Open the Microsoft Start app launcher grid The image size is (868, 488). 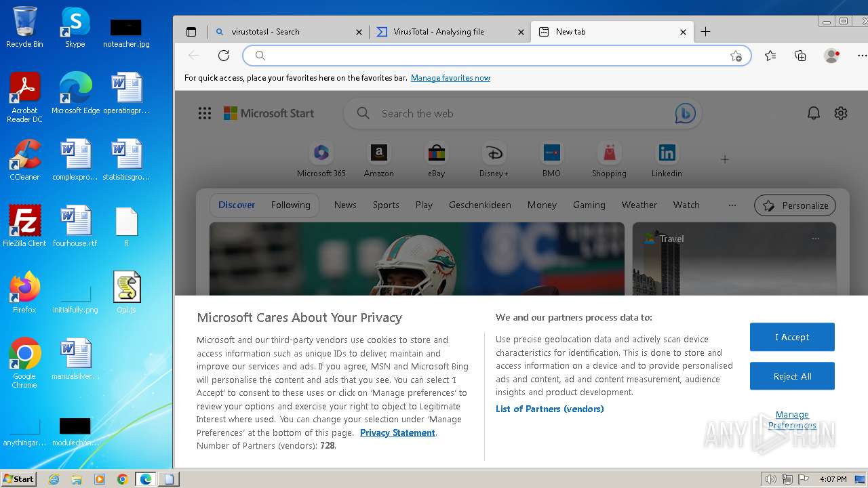(205, 113)
